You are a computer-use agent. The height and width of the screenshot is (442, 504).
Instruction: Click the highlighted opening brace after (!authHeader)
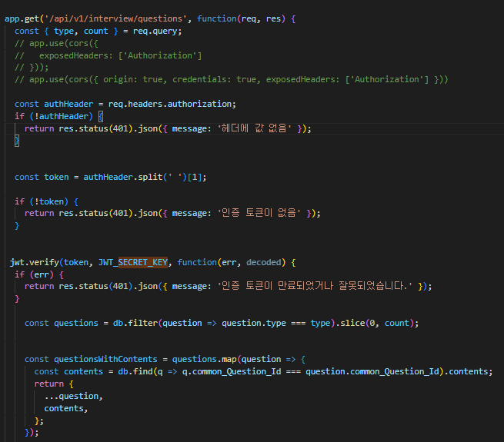(x=101, y=116)
